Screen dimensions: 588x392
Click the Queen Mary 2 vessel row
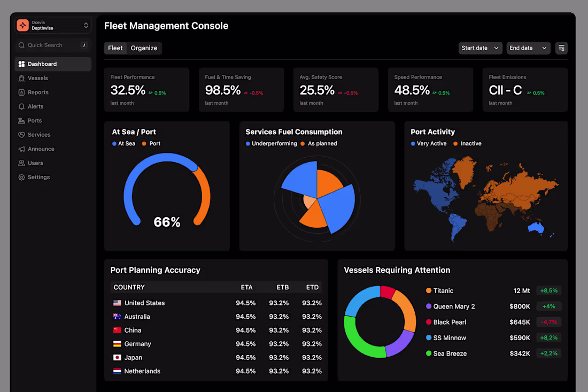[x=493, y=306]
